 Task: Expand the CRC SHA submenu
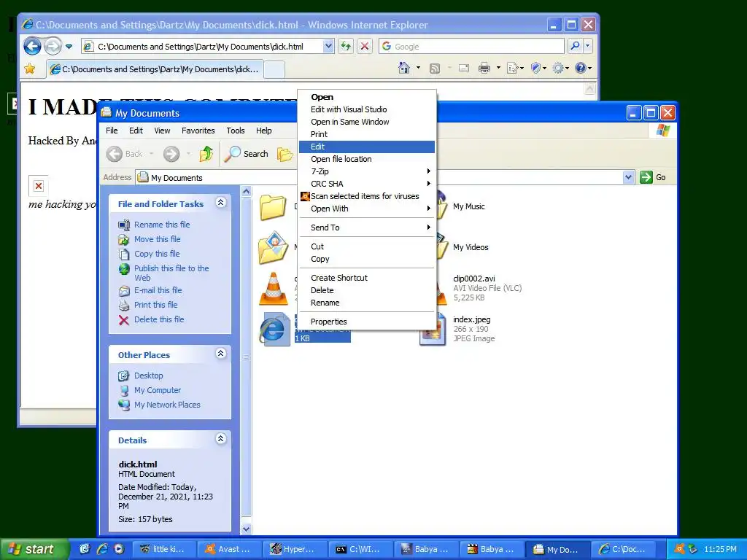(x=366, y=184)
